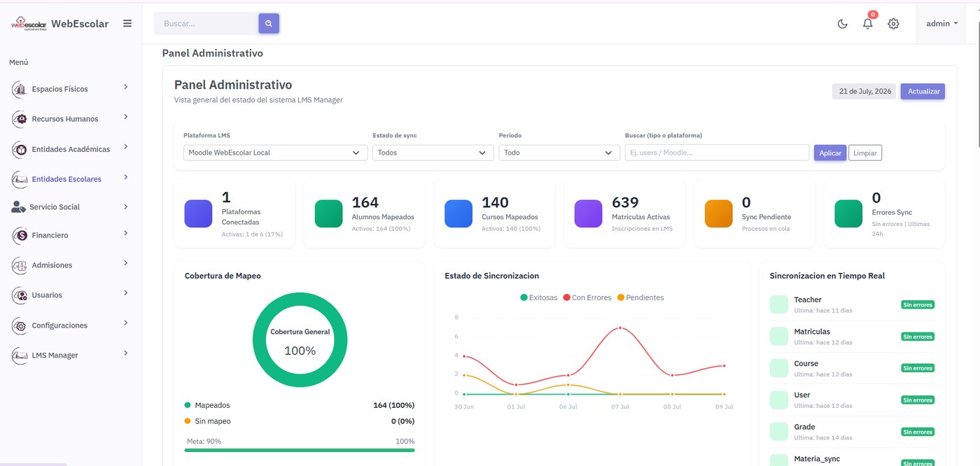Image resolution: width=980 pixels, height=466 pixels.
Task: Click the User sync row icon
Action: pos(779,400)
